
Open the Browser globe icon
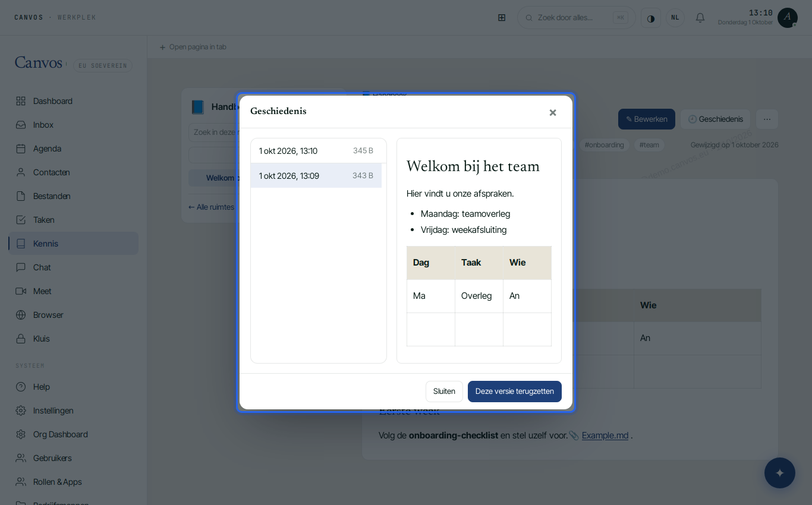21,315
